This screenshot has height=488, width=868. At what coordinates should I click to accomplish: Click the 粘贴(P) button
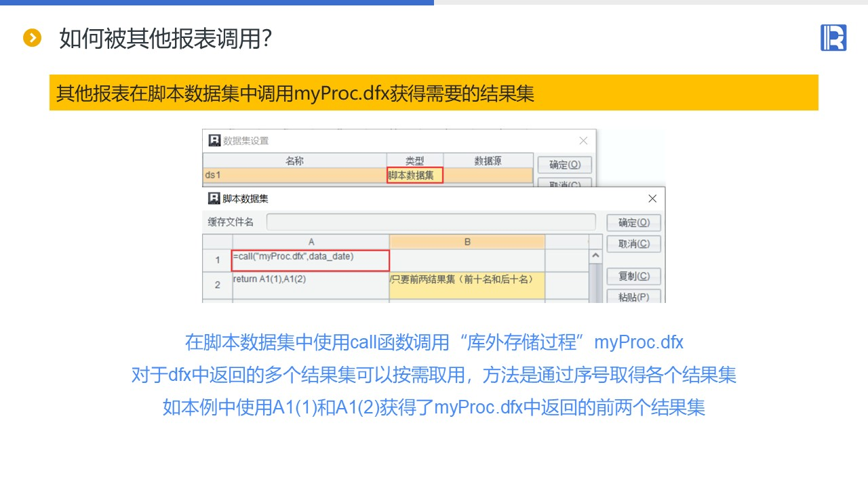(633, 296)
